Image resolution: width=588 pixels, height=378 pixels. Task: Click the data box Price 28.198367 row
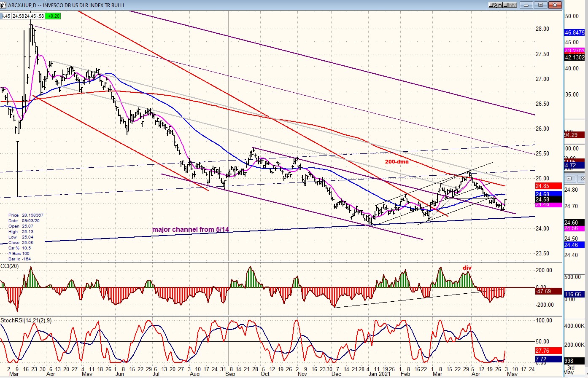tap(26, 215)
